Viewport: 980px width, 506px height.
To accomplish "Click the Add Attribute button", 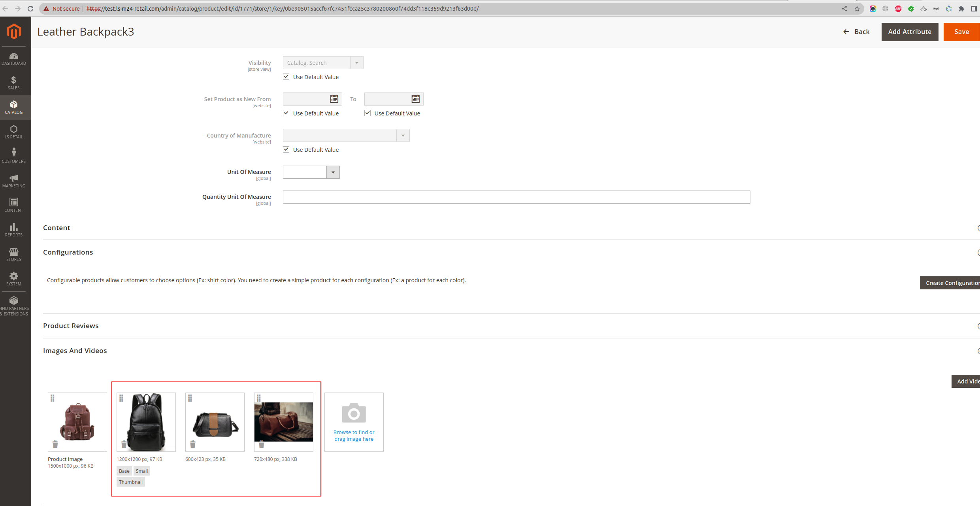I will point(909,32).
